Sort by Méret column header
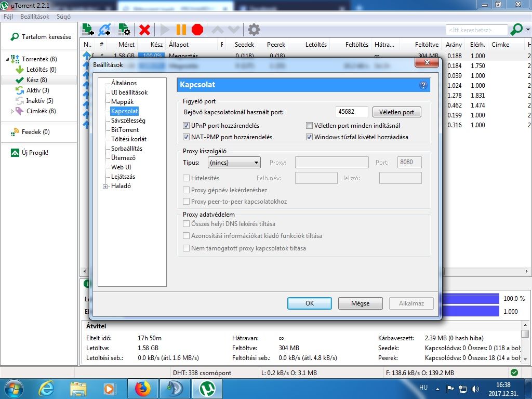This screenshot has width=532, height=399. point(126,45)
